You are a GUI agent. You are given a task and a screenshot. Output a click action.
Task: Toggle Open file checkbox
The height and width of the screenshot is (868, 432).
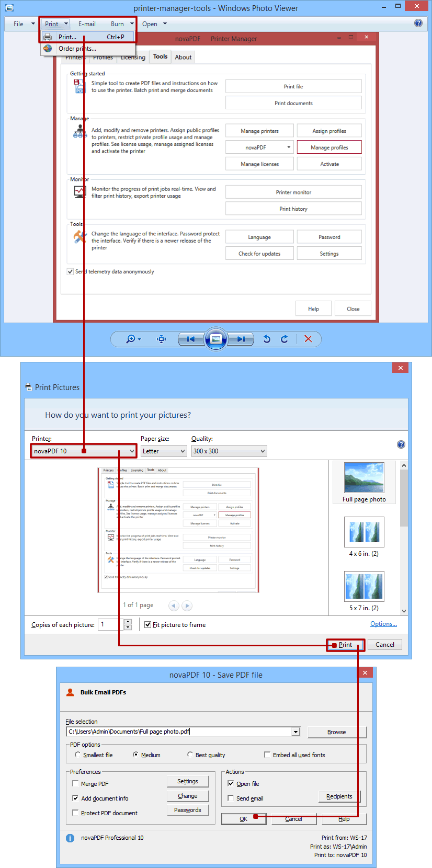point(231,784)
